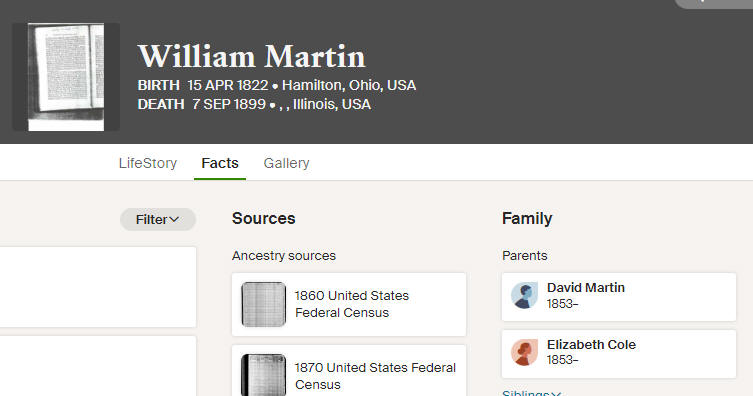
Task: Open the Filter dropdown
Action: tap(158, 219)
